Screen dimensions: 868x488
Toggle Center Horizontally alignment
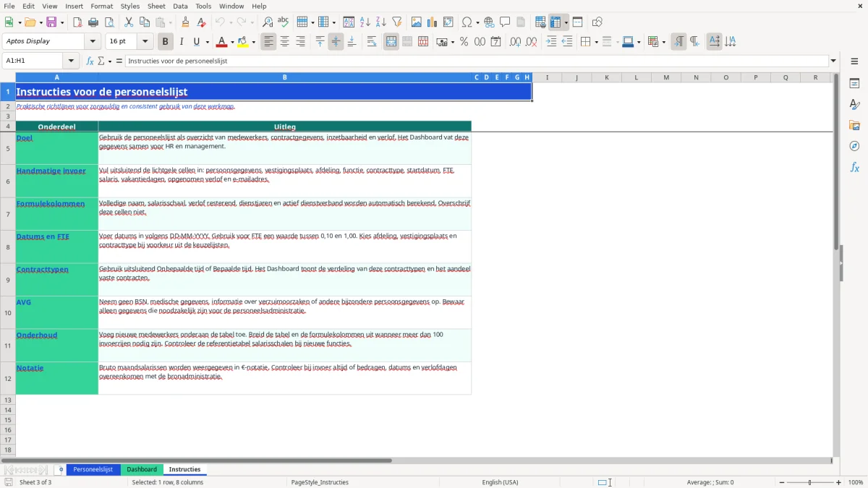285,42
